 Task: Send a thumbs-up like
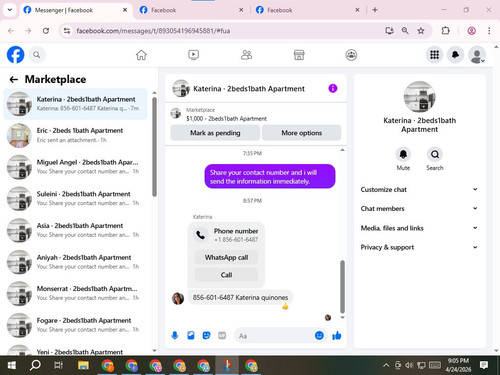[x=337, y=335]
